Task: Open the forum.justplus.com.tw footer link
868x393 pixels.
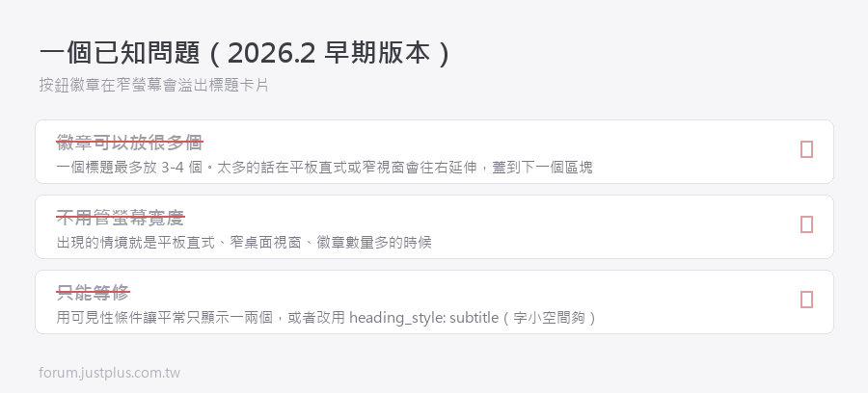Action: click(x=110, y=373)
